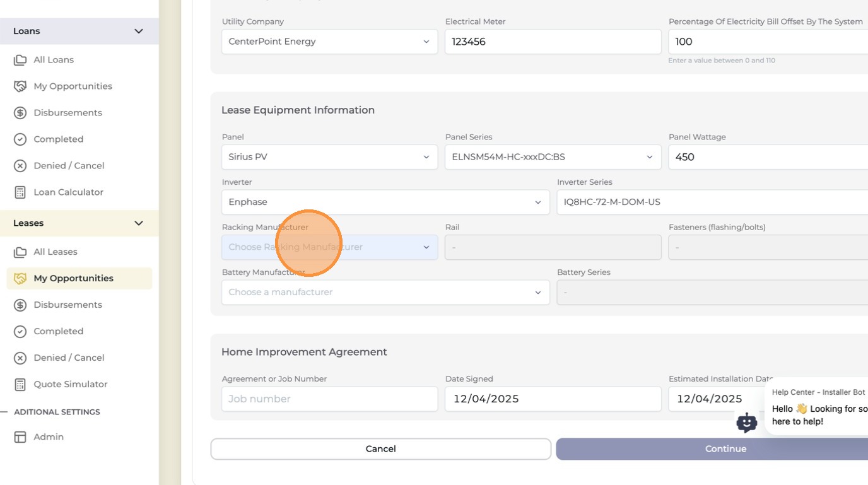Collapse the Leases section chevron
Screen dimensions: 868x485
139,223
